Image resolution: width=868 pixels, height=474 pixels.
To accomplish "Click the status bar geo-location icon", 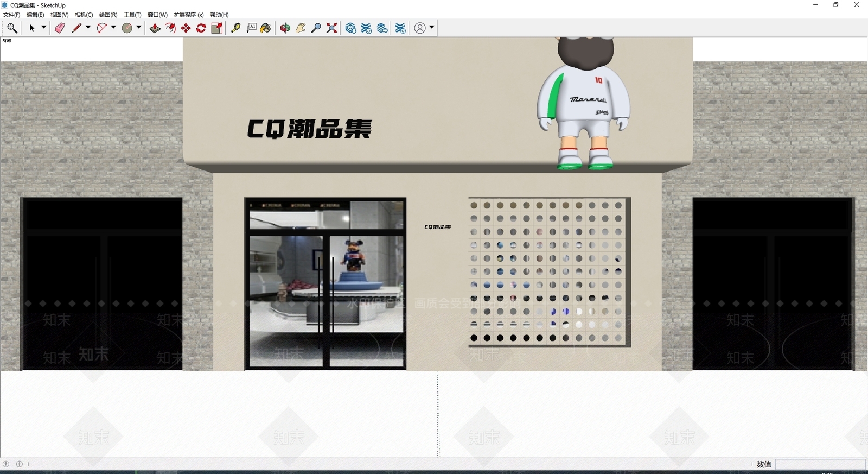I will point(6,464).
